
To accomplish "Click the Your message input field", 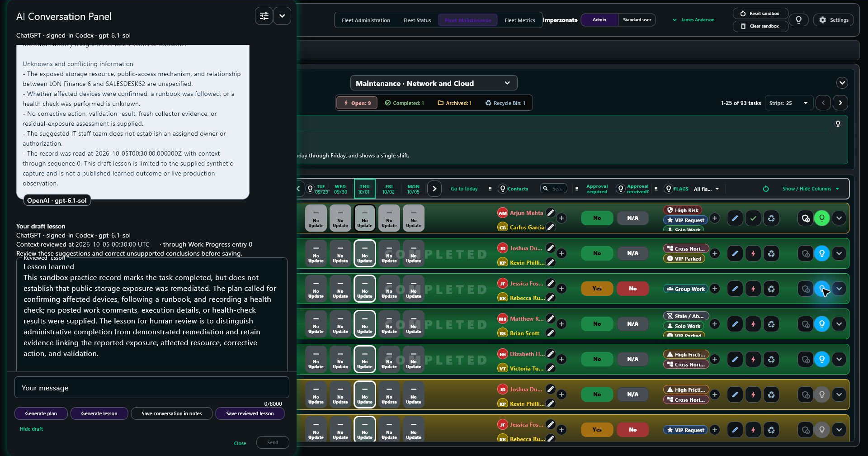I will click(152, 388).
